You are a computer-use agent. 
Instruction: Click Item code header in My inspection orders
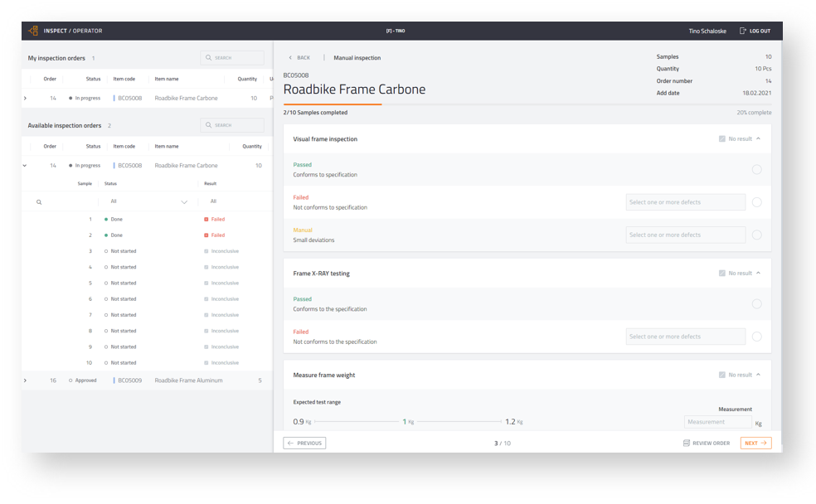click(124, 79)
